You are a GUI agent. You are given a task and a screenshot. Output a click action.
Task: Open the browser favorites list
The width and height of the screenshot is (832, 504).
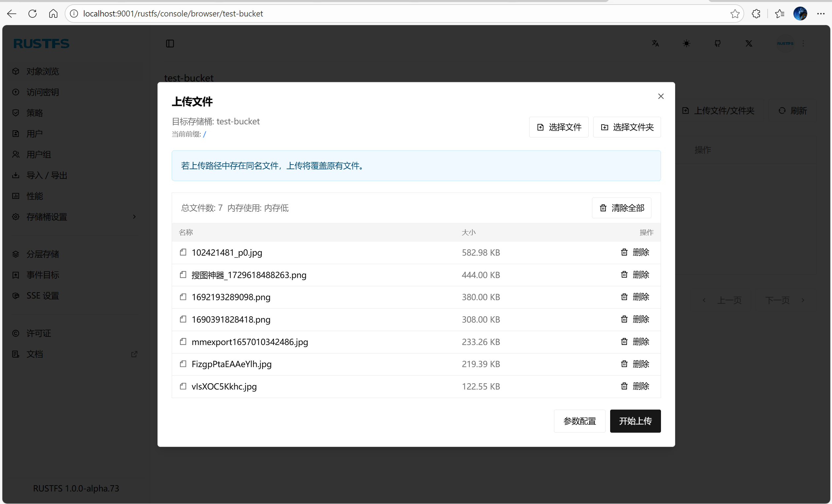pos(780,14)
